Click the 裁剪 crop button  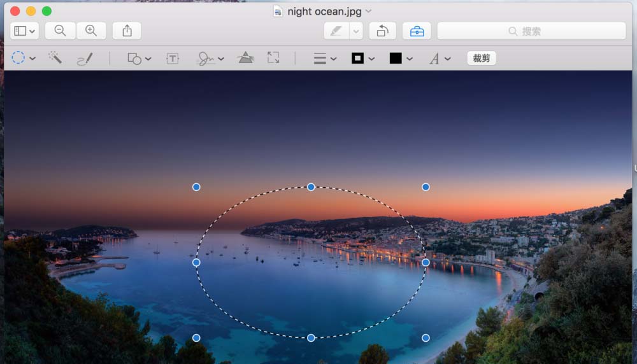pos(482,58)
